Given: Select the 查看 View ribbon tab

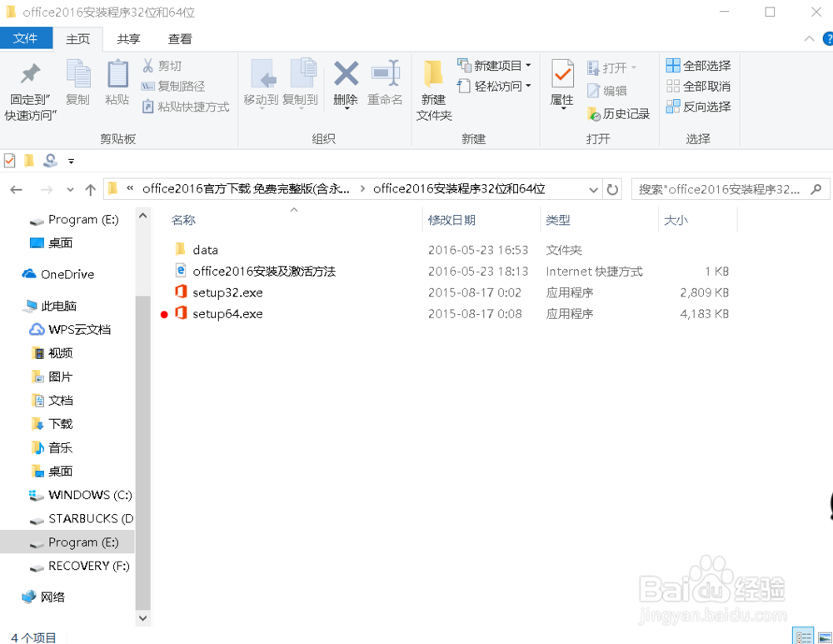Looking at the screenshot, I should [x=180, y=39].
